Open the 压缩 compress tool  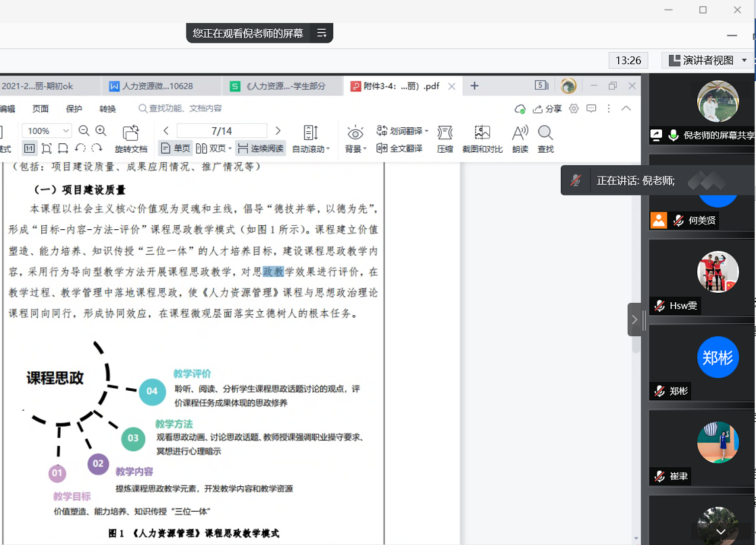pos(445,138)
